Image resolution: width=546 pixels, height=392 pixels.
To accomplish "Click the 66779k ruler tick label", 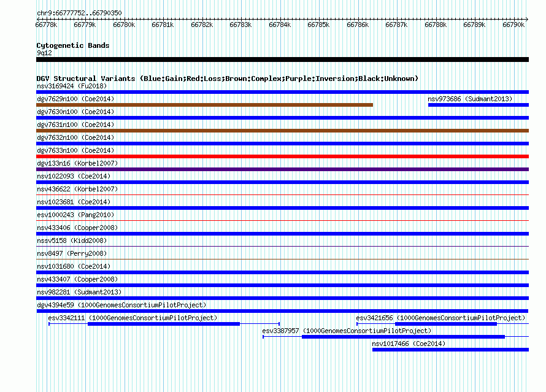I will point(85,25).
